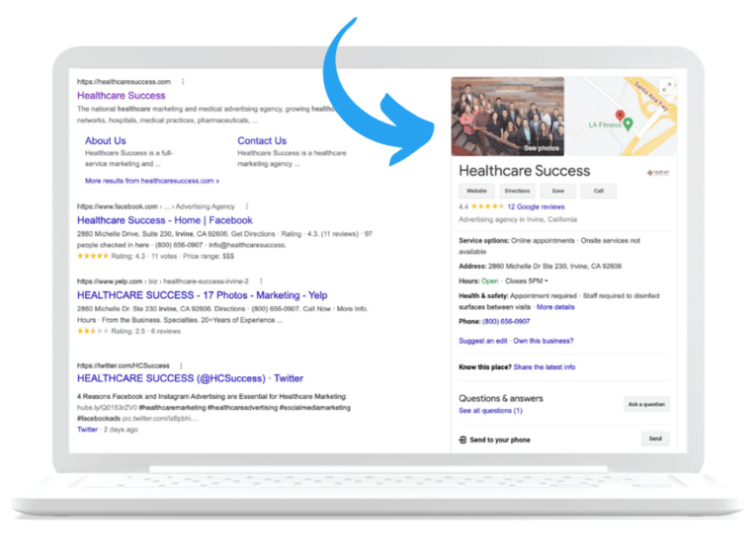This screenshot has height=558, width=756.
Task: Click the 4.4 star rating in knowledge panel
Action: 487,206
